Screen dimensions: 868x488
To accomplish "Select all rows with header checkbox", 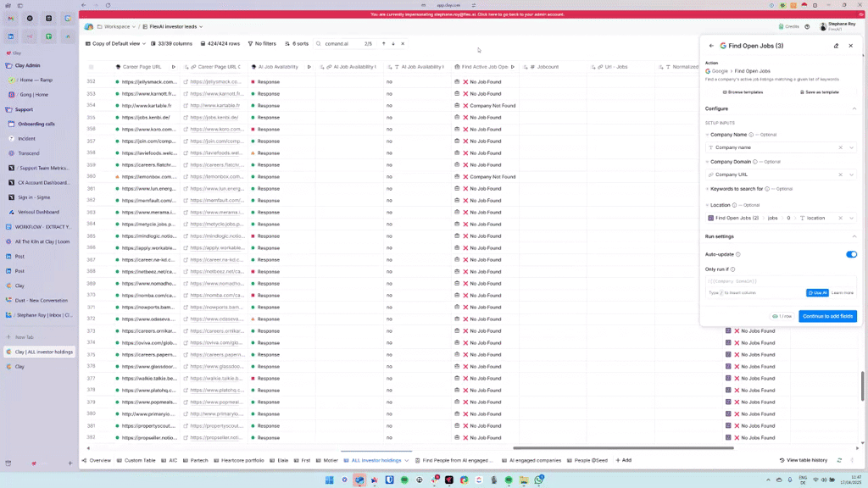I will [92, 66].
